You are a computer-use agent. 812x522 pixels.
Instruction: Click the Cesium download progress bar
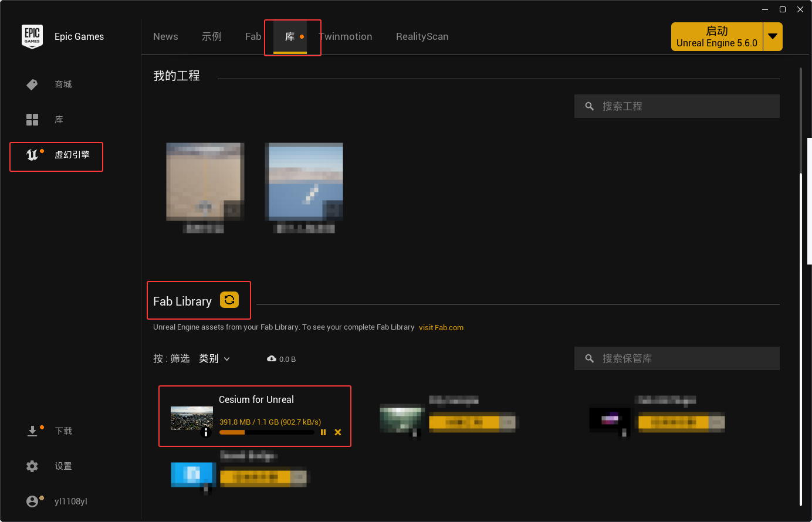(x=266, y=432)
